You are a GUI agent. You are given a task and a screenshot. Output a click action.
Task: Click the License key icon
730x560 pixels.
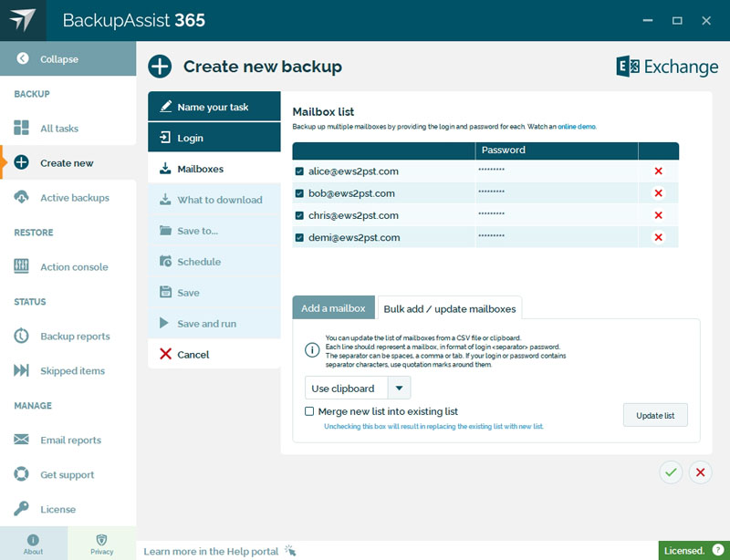coord(21,508)
